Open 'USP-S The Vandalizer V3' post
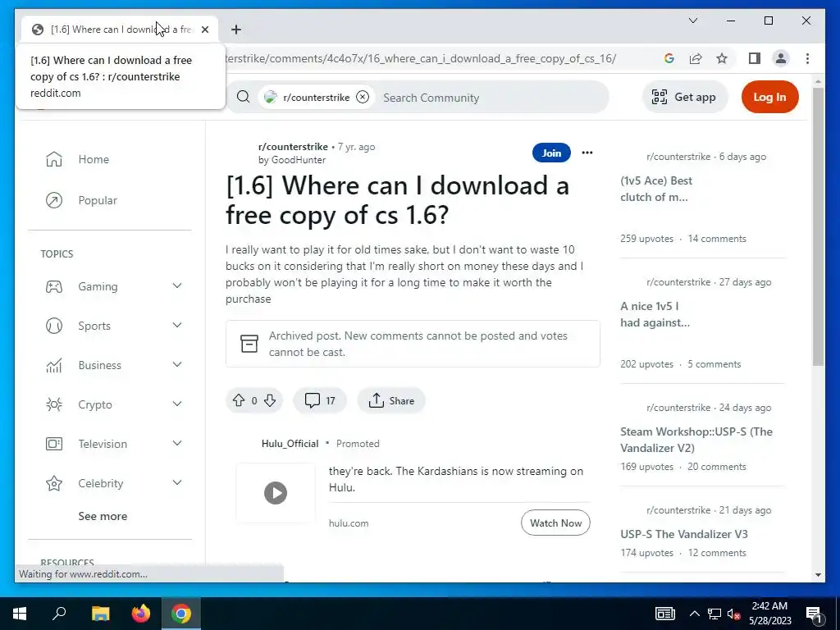Image resolution: width=840 pixels, height=630 pixels. 684,534
